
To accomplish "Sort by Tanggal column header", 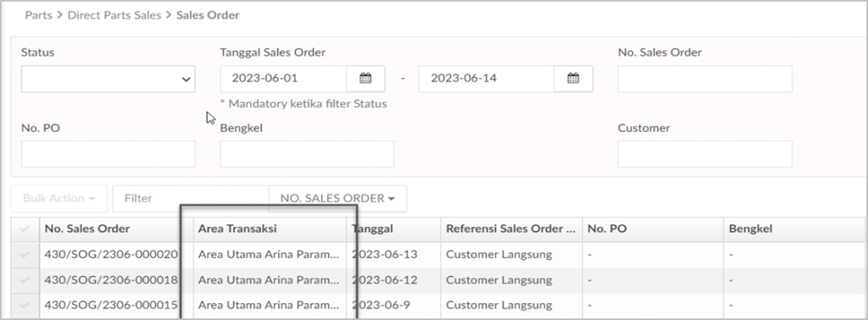I will pyautogui.click(x=373, y=229).
